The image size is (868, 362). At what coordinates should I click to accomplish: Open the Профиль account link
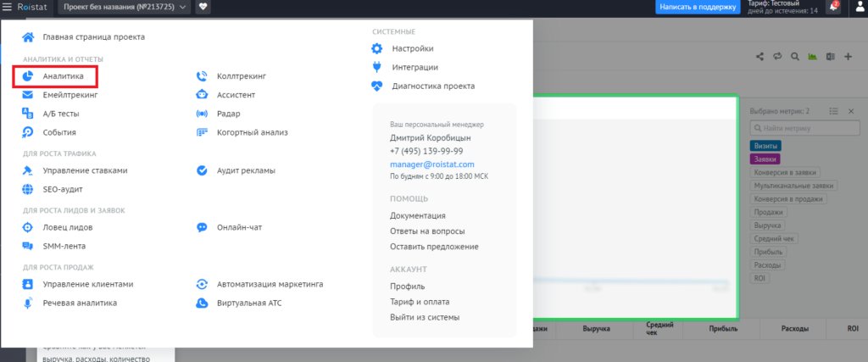408,287
